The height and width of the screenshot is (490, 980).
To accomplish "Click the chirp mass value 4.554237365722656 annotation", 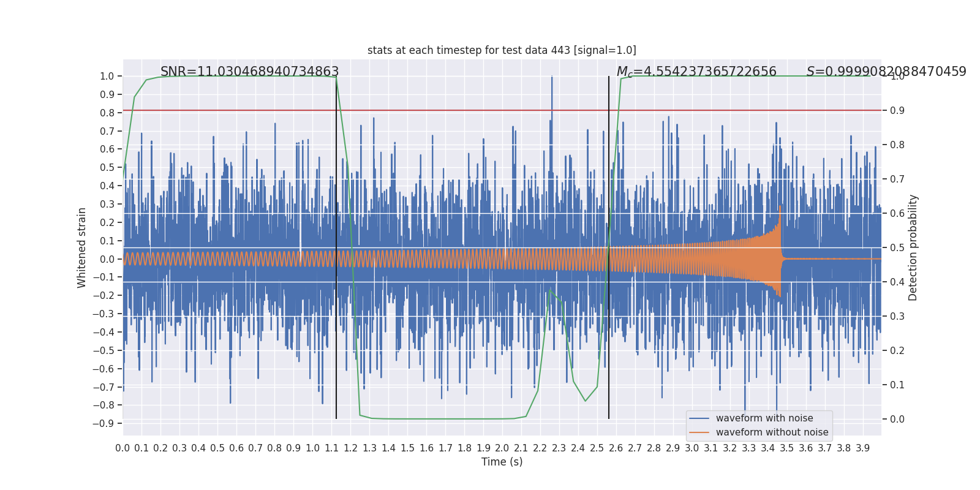I will tap(696, 72).
